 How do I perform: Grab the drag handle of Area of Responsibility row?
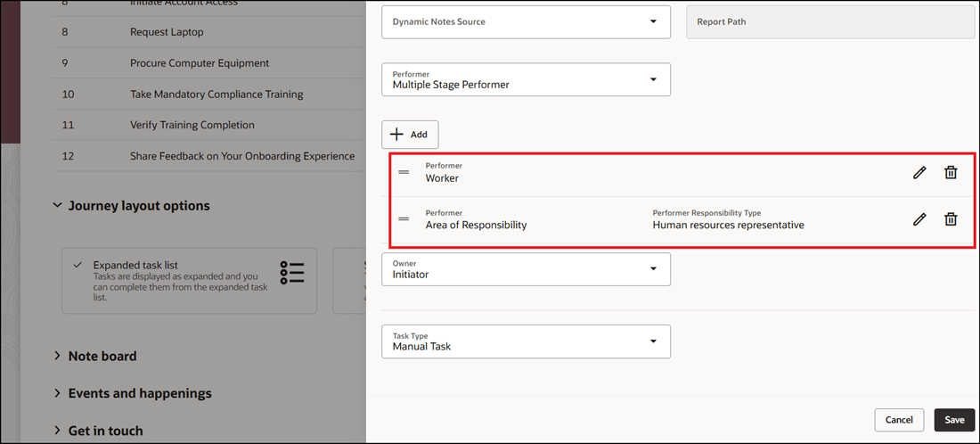[404, 218]
